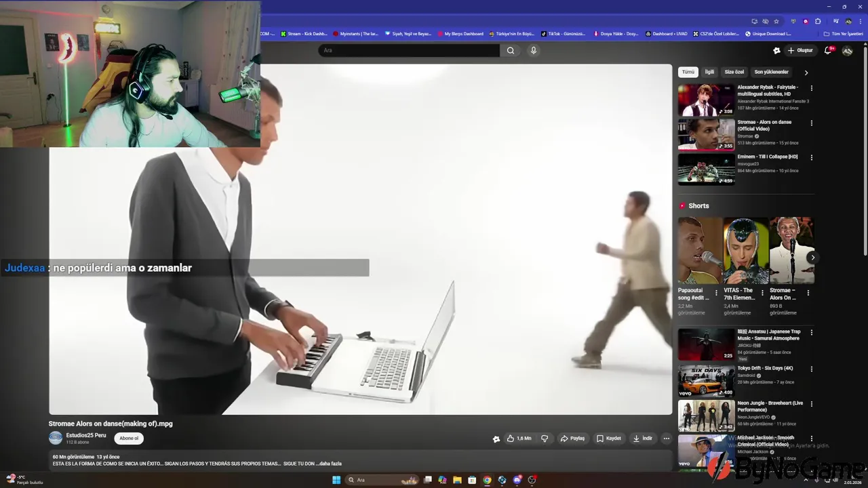
Task: Open Eminem Till I Collapse thumbnail
Action: pos(706,169)
